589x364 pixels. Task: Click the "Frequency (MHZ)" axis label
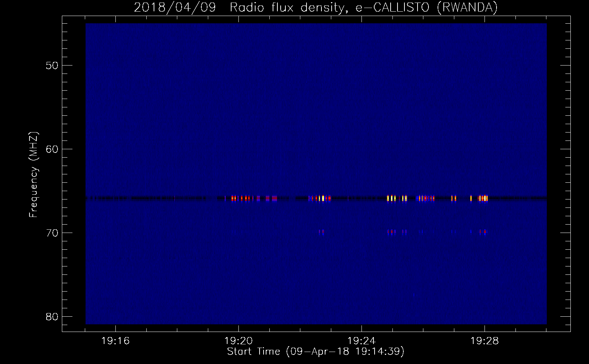[x=33, y=175]
